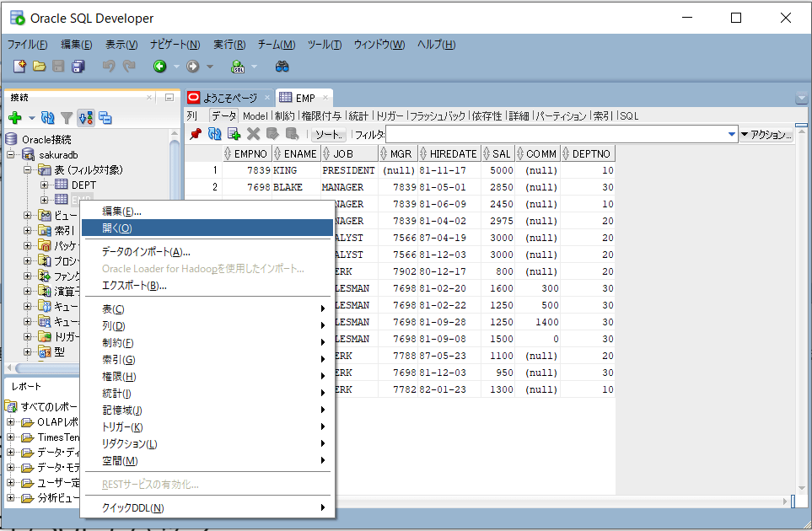Open the リダクション(L) submenu
Viewport: 812px width, 531px height.
207,443
